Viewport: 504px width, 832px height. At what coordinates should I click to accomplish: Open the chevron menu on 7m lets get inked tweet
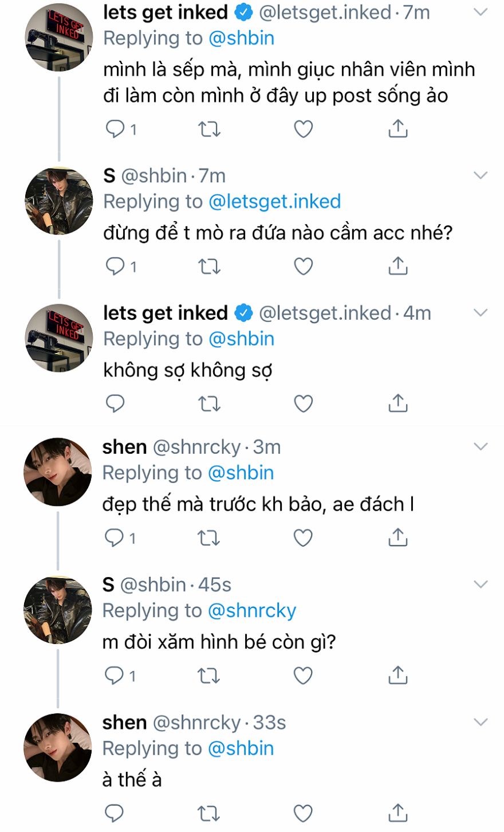pyautogui.click(x=481, y=12)
